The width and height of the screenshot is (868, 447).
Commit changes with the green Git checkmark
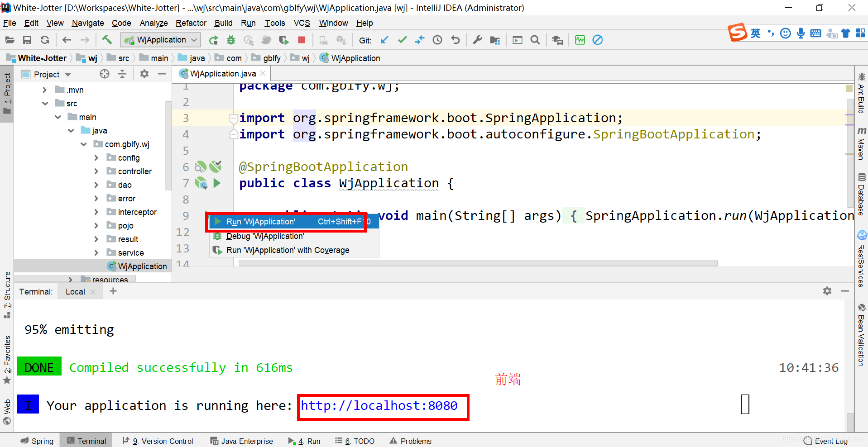(x=402, y=40)
